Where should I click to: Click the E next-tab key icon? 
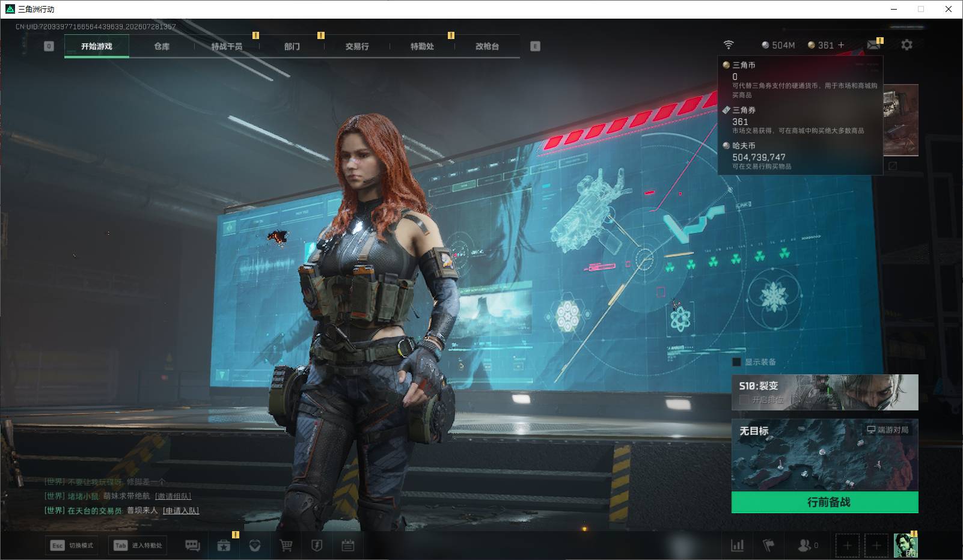(535, 46)
